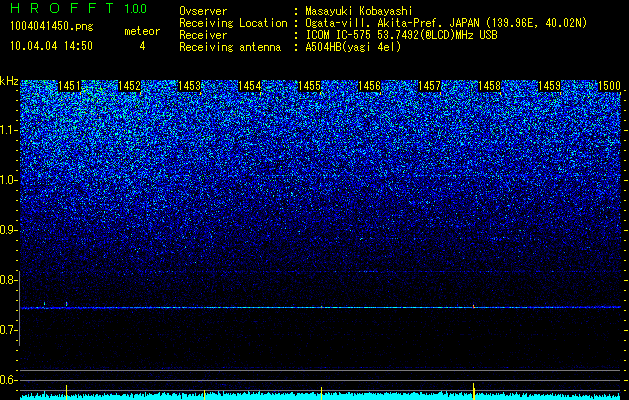This screenshot has width=629, height=400.
Task: Click the 1458 time marker
Action: click(x=489, y=86)
